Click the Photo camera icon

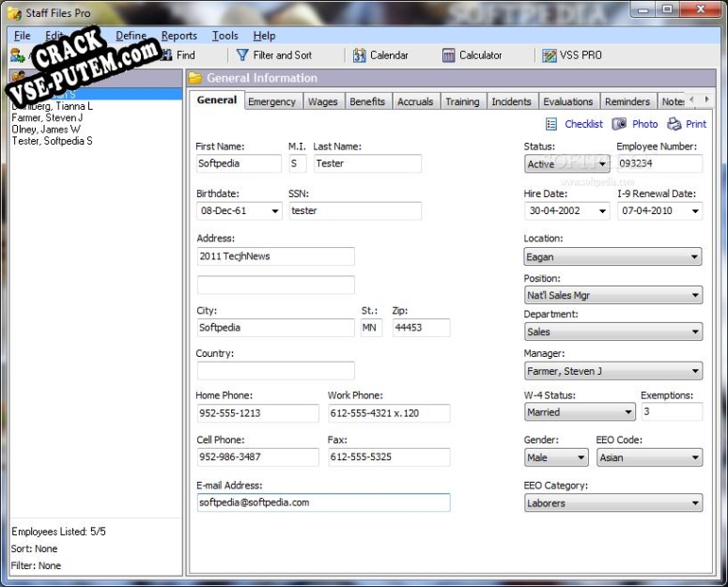(x=619, y=124)
